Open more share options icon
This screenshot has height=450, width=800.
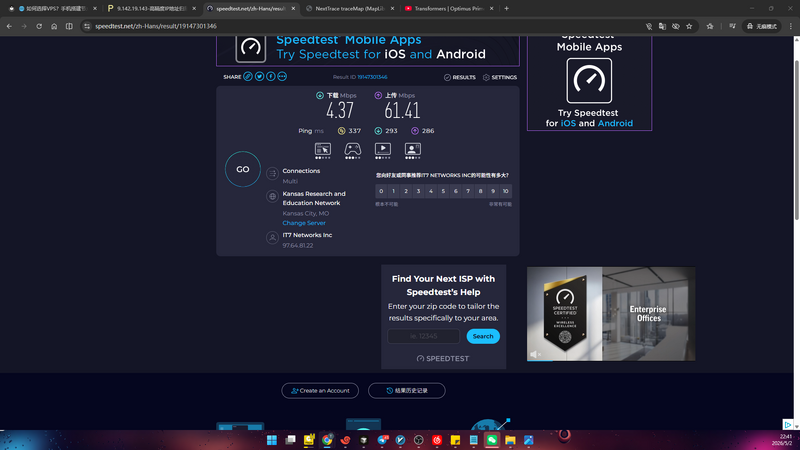point(282,77)
